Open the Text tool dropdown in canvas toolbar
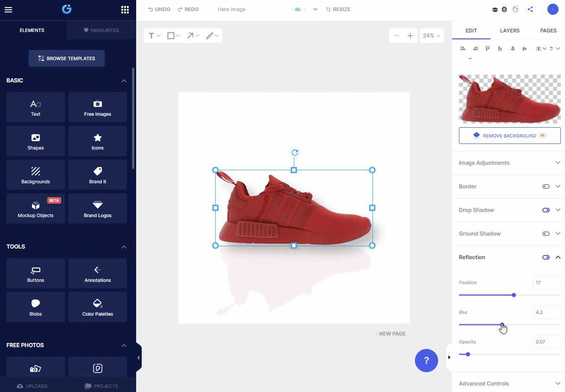565x392 pixels. click(x=154, y=36)
